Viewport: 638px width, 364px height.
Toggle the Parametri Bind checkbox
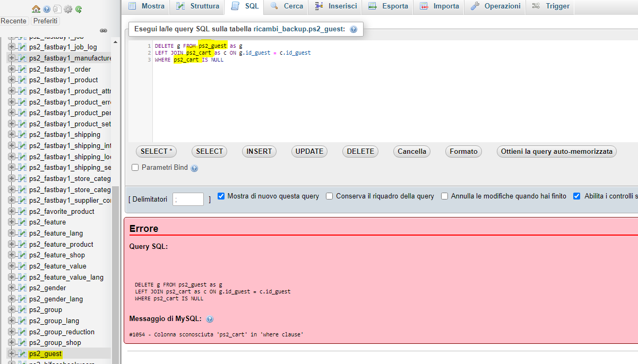135,168
